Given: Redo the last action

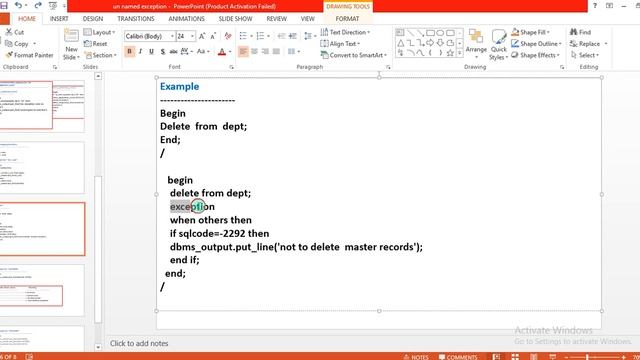Looking at the screenshot, I should (38, 5).
